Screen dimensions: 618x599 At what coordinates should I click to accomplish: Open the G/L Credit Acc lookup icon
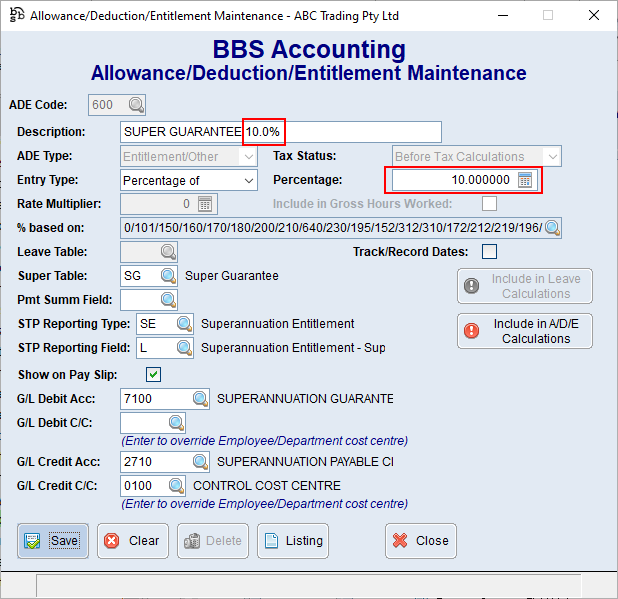(200, 462)
